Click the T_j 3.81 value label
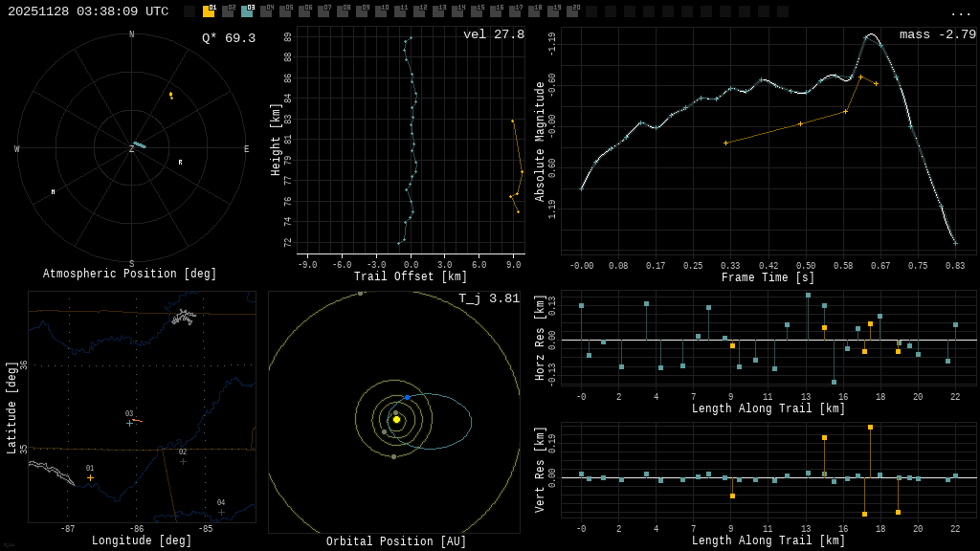980x551 pixels. pyautogui.click(x=488, y=299)
